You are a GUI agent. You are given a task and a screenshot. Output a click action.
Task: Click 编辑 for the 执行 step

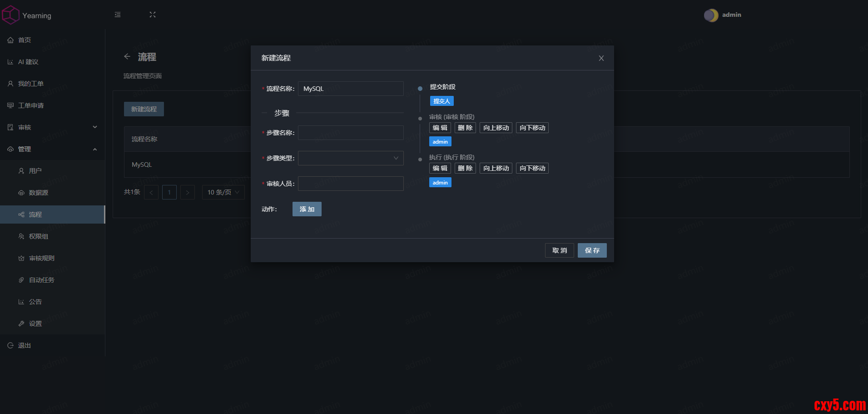click(440, 168)
